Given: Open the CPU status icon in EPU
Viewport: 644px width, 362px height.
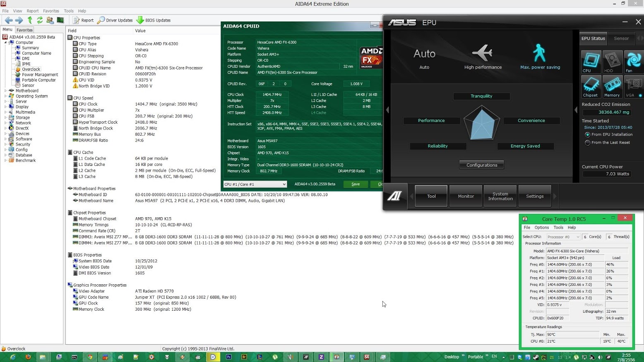Looking at the screenshot, I should [x=591, y=62].
